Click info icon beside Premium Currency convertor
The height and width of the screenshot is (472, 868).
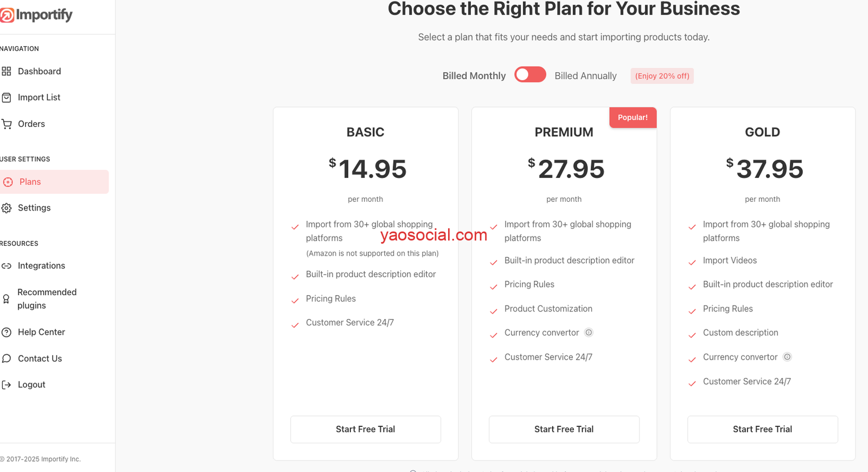[589, 333]
